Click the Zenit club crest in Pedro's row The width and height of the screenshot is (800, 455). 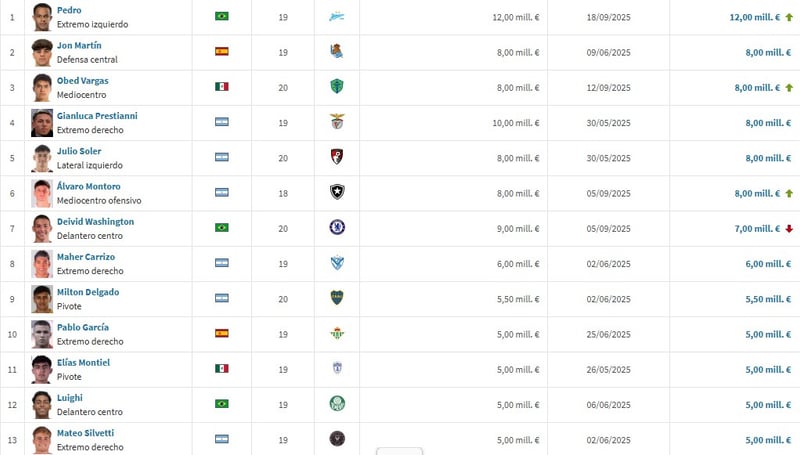[336, 17]
